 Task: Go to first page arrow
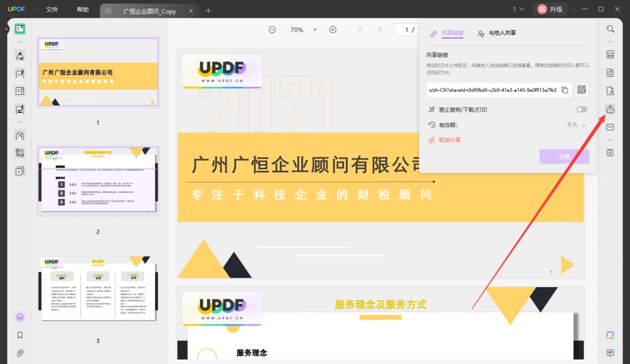point(360,30)
